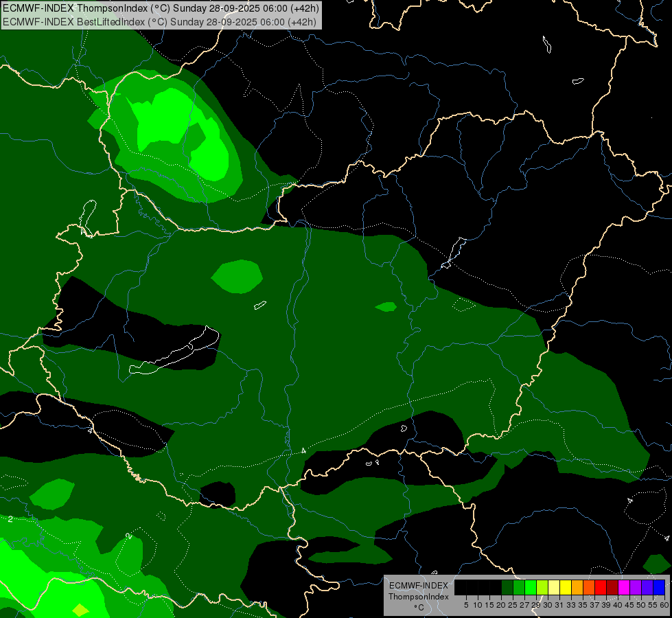The image size is (672, 618).
Task: Pick the bright green 27–29 legend swatch
Action: pyautogui.click(x=531, y=587)
